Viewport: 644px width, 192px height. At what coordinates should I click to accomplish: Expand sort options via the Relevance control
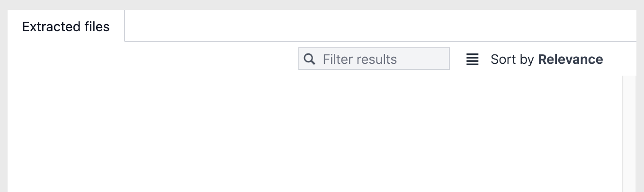[570, 60]
